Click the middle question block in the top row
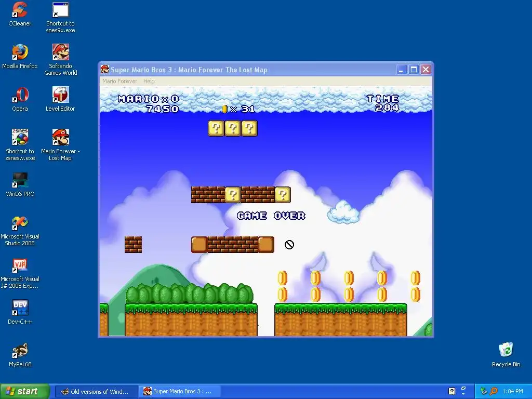The height and width of the screenshot is (399, 532). (x=233, y=128)
